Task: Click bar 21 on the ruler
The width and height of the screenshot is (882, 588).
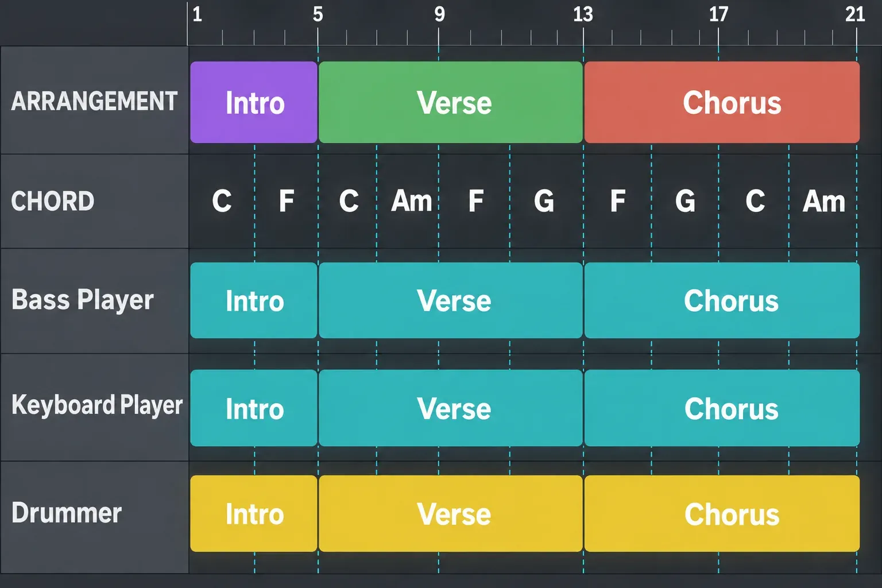Action: (855, 14)
